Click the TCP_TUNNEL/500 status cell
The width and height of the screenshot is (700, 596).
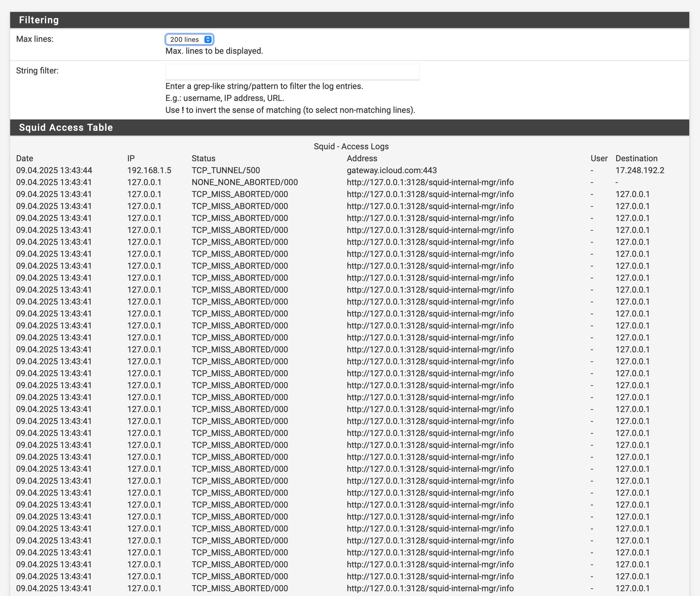point(226,170)
